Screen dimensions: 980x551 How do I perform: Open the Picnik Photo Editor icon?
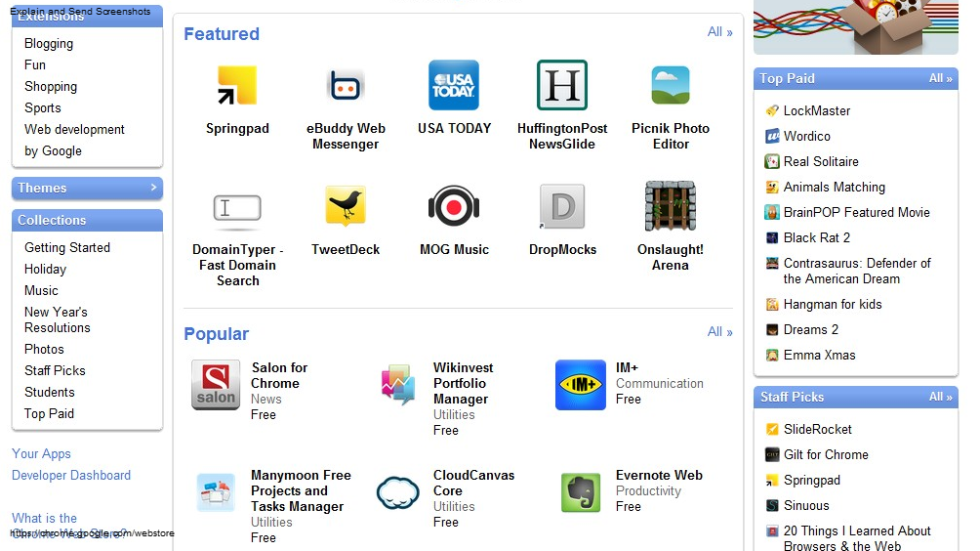[670, 85]
